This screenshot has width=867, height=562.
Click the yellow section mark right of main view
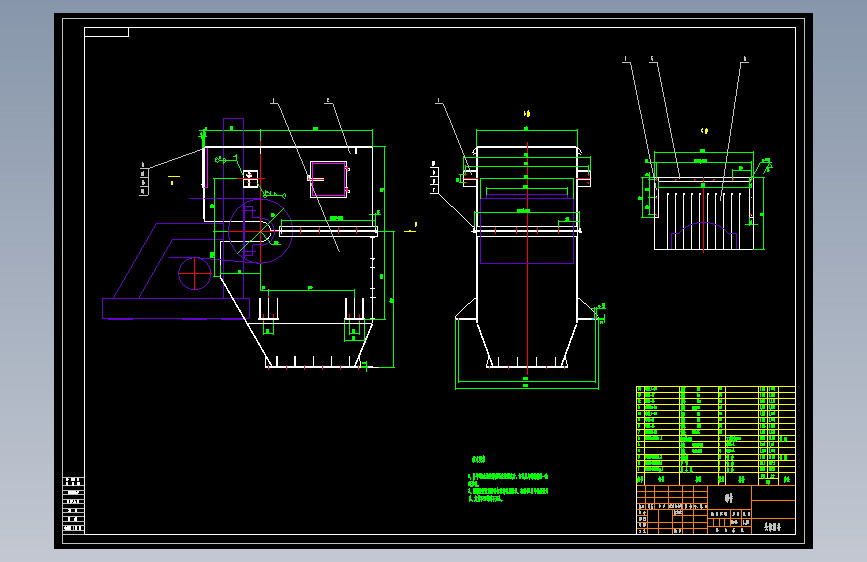pyautogui.click(x=410, y=228)
